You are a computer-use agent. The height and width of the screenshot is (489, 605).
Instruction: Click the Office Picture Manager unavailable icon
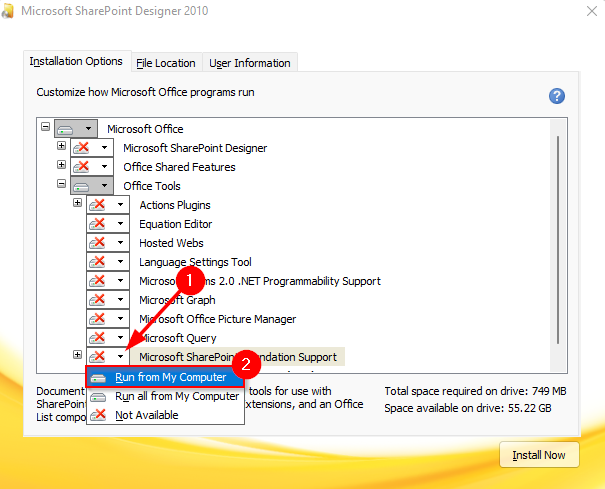98,319
